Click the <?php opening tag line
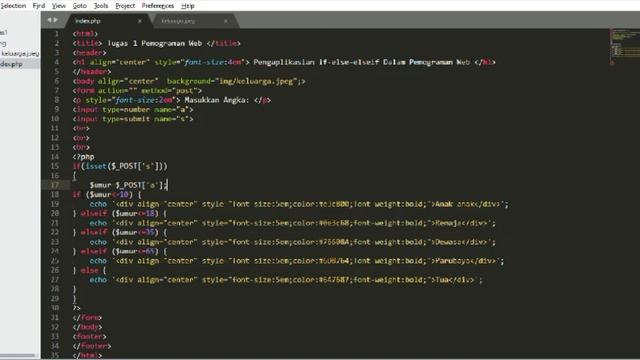The height and width of the screenshot is (360, 640). [84, 157]
